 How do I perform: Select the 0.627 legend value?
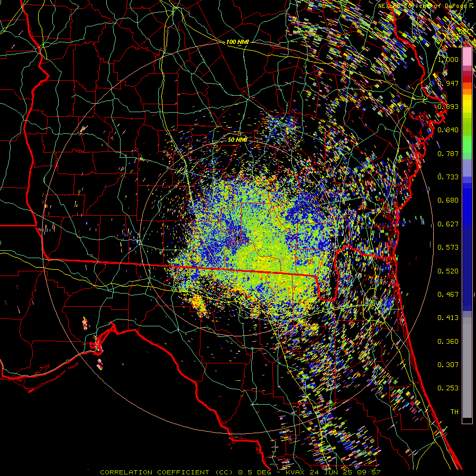coord(448,224)
